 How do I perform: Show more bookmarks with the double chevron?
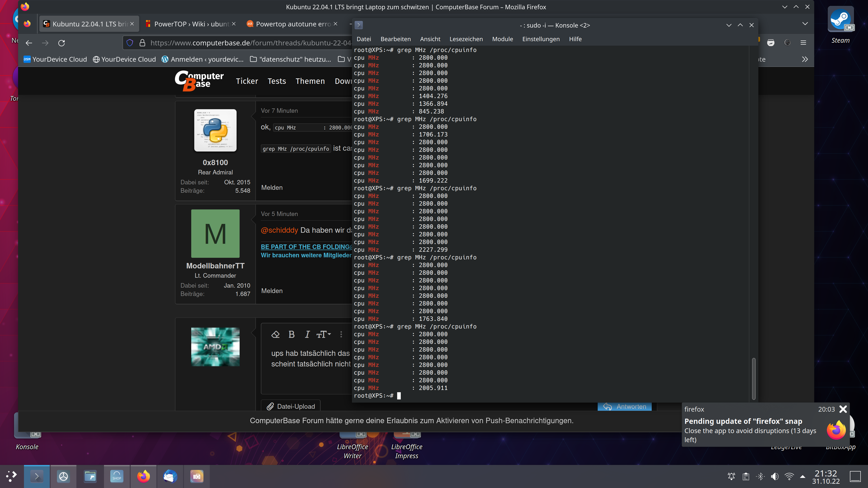805,59
